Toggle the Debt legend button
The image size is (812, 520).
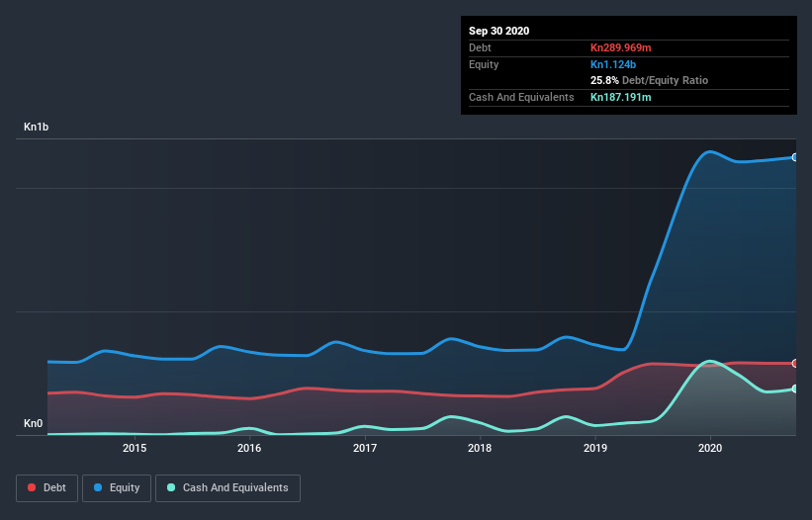[46, 488]
